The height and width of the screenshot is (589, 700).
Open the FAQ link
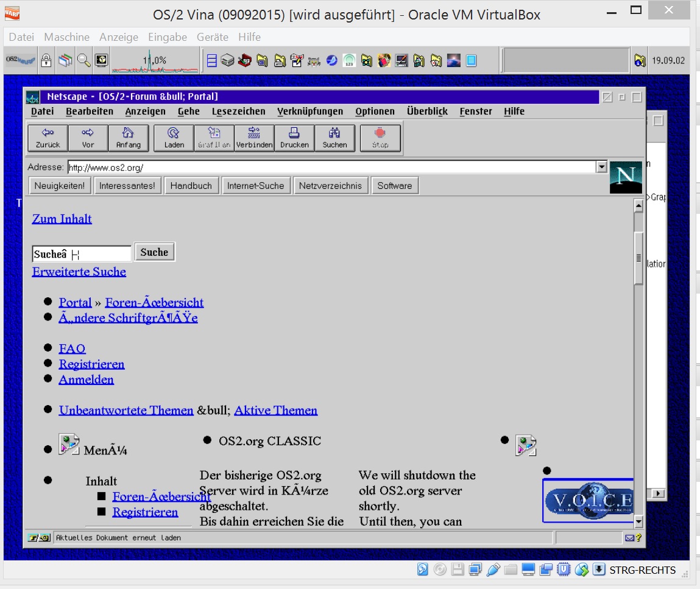(72, 348)
